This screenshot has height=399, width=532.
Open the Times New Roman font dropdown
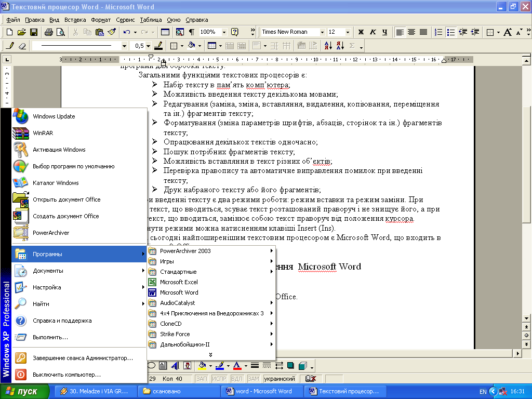[x=322, y=32]
